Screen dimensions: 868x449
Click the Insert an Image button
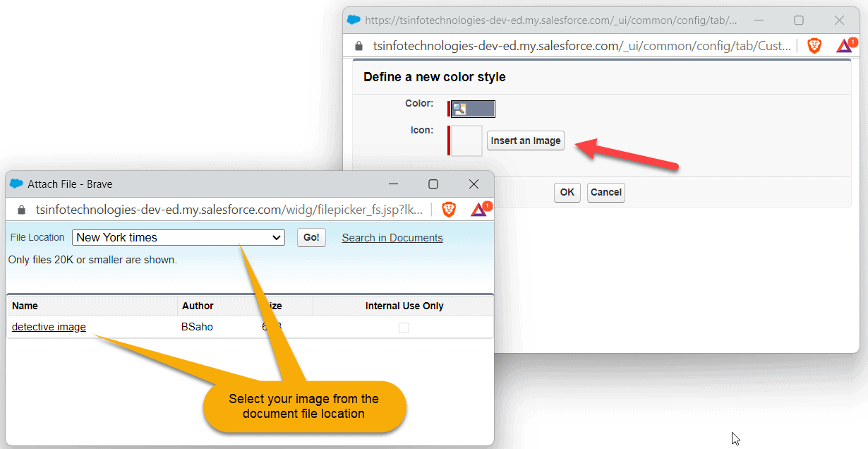[525, 140]
